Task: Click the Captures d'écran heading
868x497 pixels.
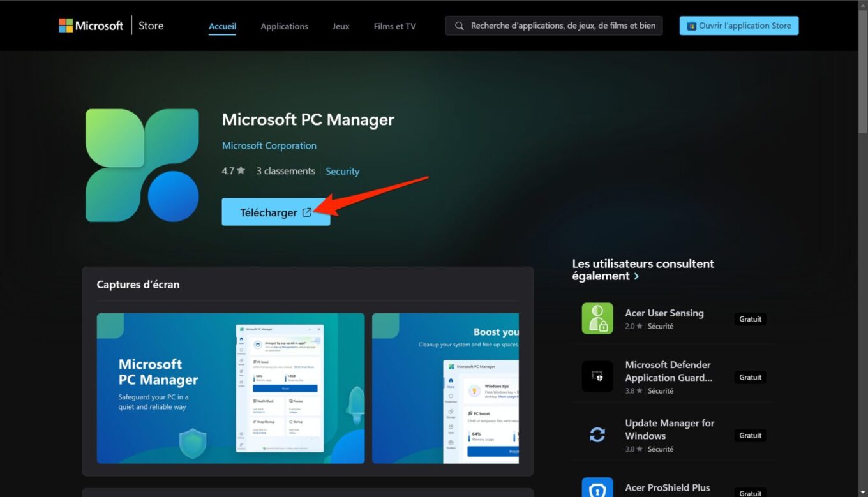Action: [x=138, y=285]
